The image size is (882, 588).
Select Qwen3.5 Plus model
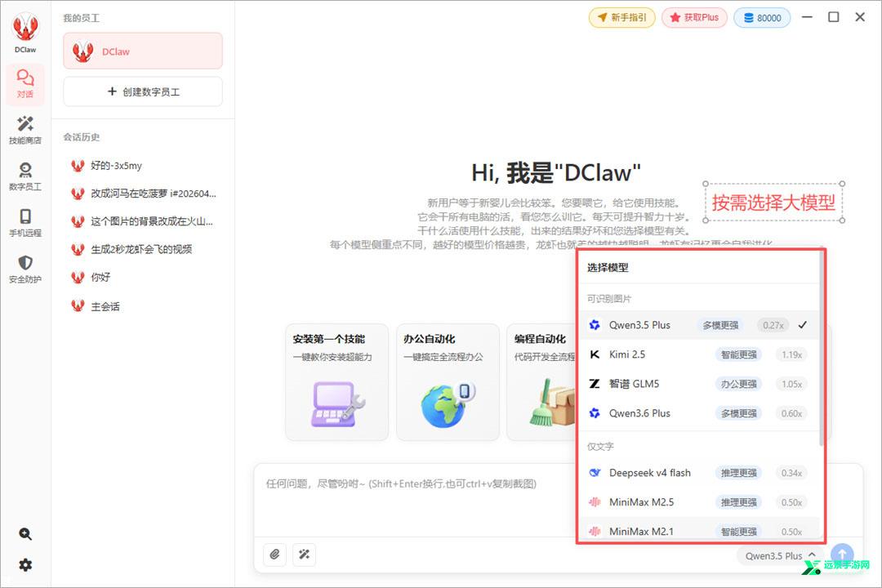pos(698,325)
